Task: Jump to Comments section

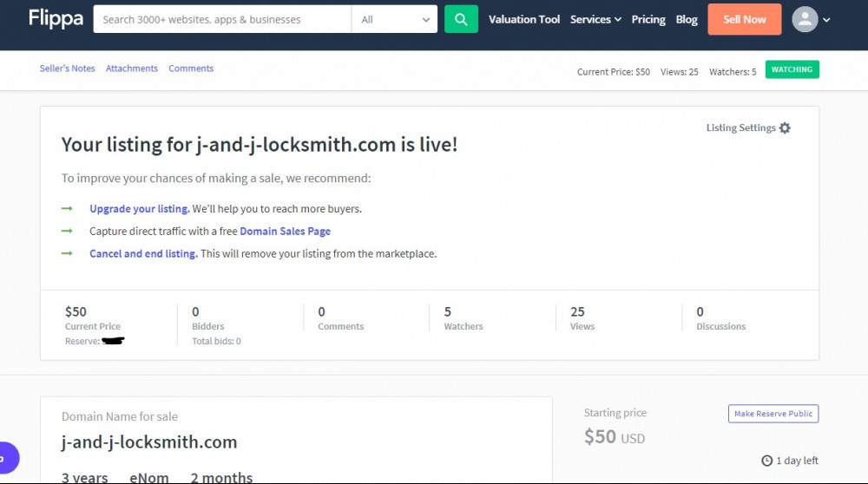Action: click(x=191, y=68)
